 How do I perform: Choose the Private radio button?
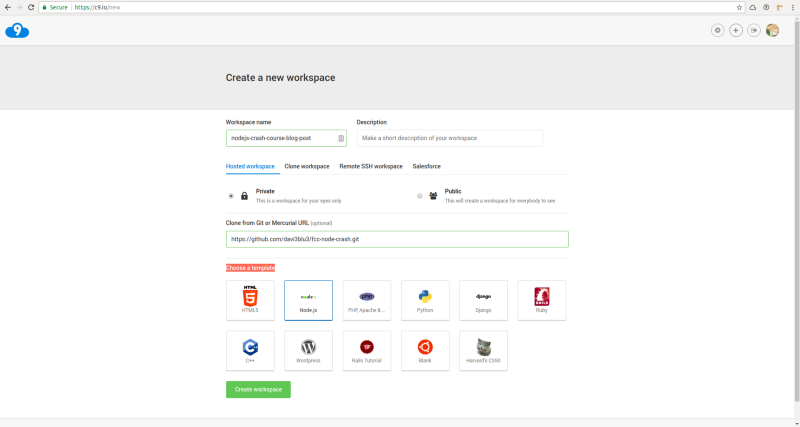(x=231, y=196)
